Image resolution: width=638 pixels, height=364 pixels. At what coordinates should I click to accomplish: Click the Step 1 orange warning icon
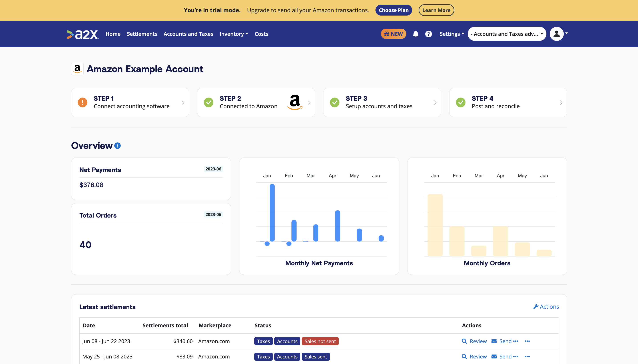82,102
